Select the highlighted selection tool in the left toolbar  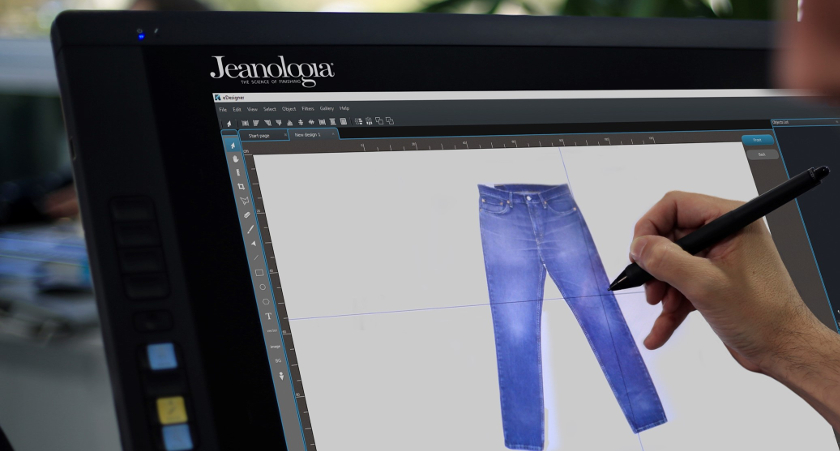click(x=233, y=146)
